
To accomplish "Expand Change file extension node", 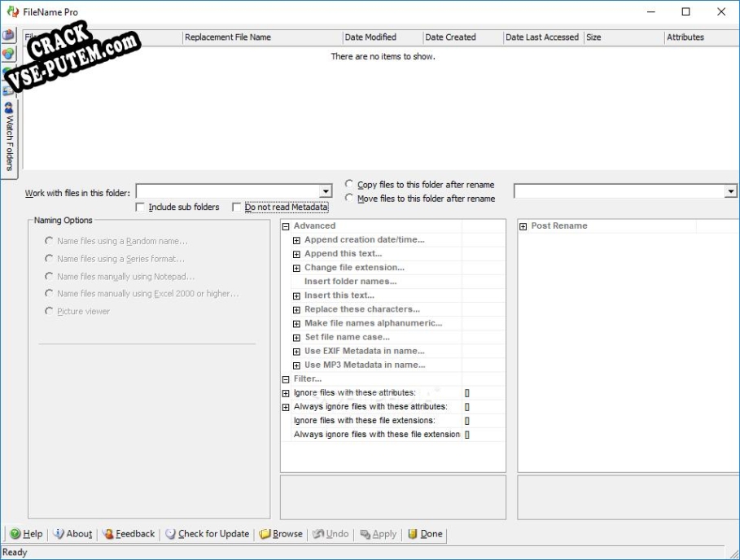I will point(296,269).
